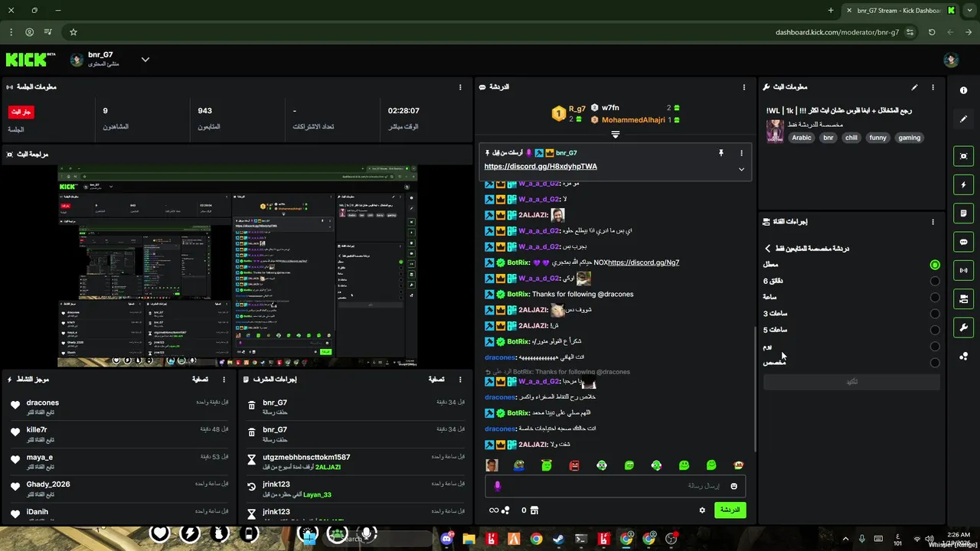This screenshot has width=980, height=551.
Task: Click the greyed confirm button below radio options
Action: (x=851, y=382)
